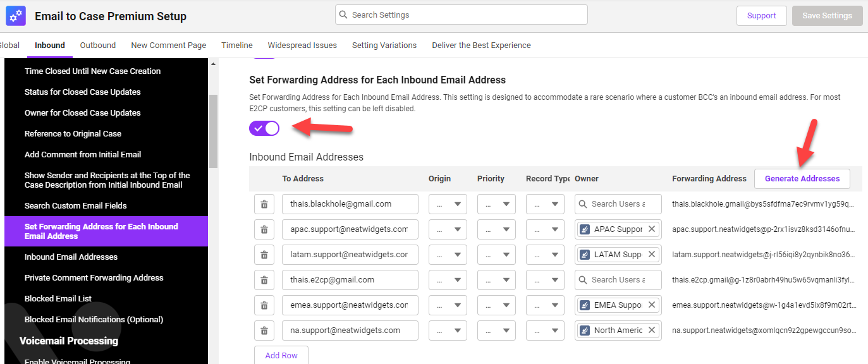
Task: Open Origin dropdown for thais.e2cp row
Action: tap(448, 280)
